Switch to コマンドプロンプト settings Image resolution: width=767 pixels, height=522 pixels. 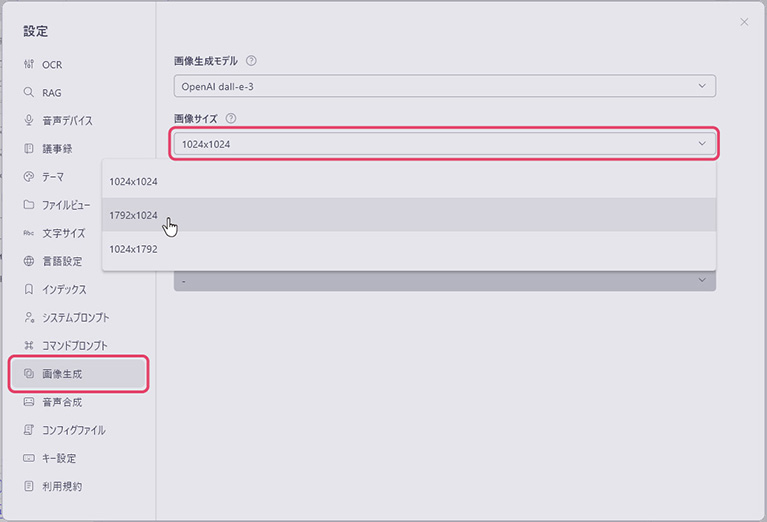point(75,345)
